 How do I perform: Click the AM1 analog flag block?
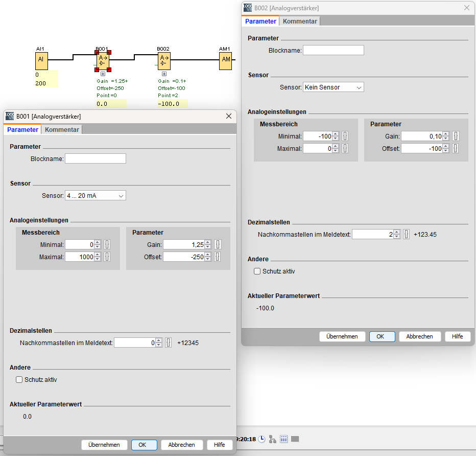coord(225,61)
